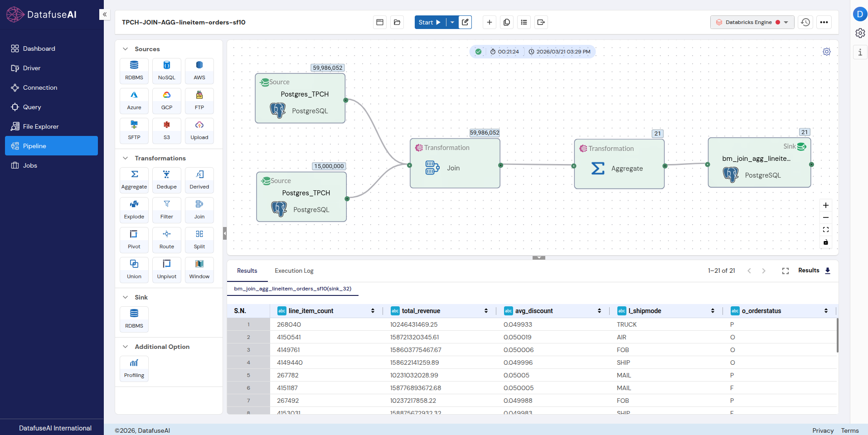The image size is (868, 435).
Task: Select the Azure source icon
Action: [134, 101]
